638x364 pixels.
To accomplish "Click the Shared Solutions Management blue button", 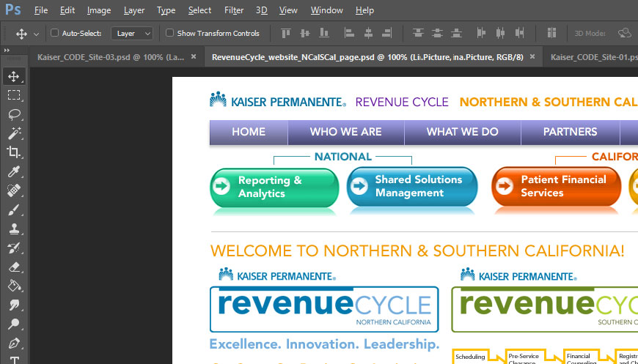I will [412, 187].
